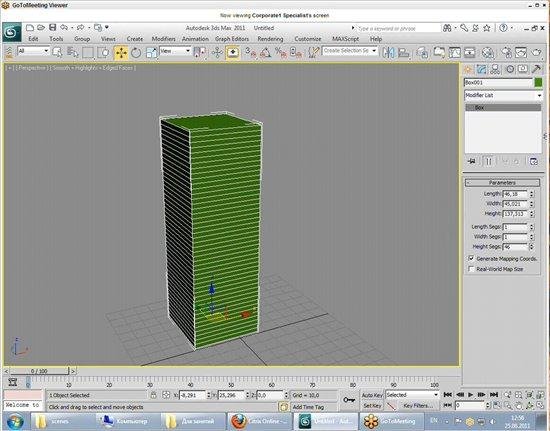Screen dimensions: 550x431
Task: Toggle Generate Mapping Coords checkbox
Action: [471, 258]
